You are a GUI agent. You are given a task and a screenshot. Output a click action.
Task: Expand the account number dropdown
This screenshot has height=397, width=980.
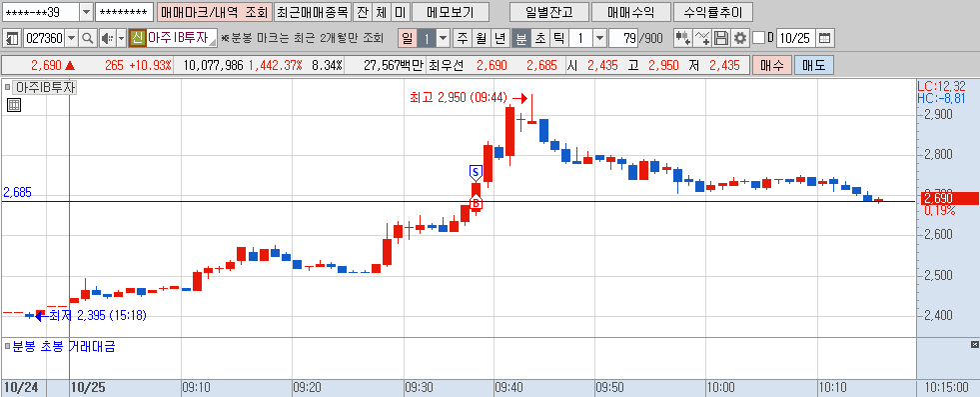tap(86, 12)
